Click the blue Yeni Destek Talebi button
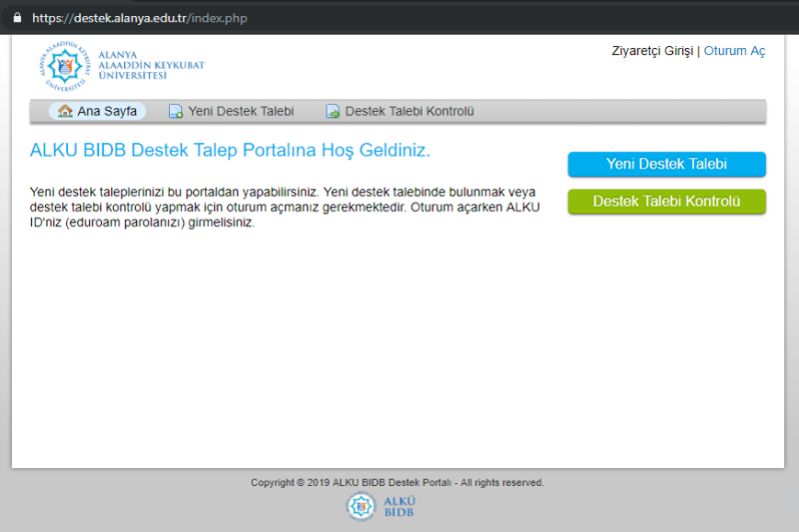Viewport: 799px width, 532px height. (x=666, y=164)
